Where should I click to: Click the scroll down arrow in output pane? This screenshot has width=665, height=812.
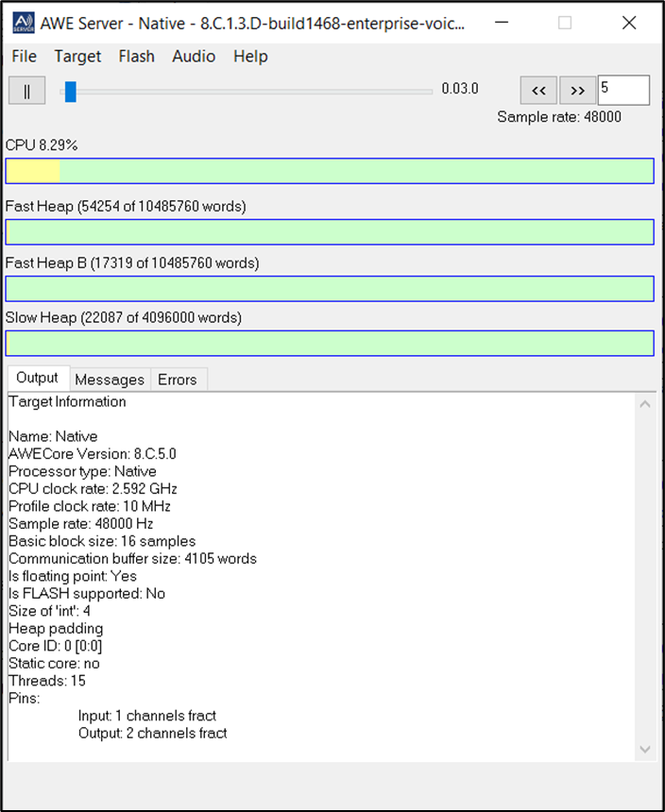pyautogui.click(x=645, y=750)
